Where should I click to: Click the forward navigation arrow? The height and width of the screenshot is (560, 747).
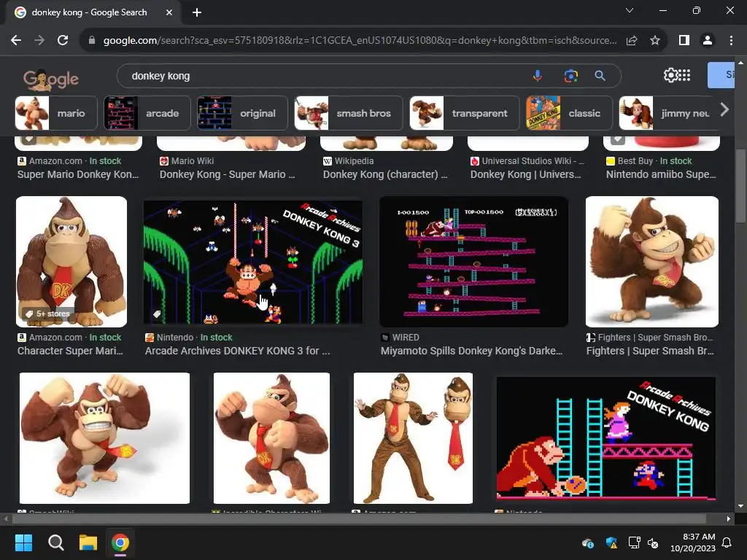[39, 41]
